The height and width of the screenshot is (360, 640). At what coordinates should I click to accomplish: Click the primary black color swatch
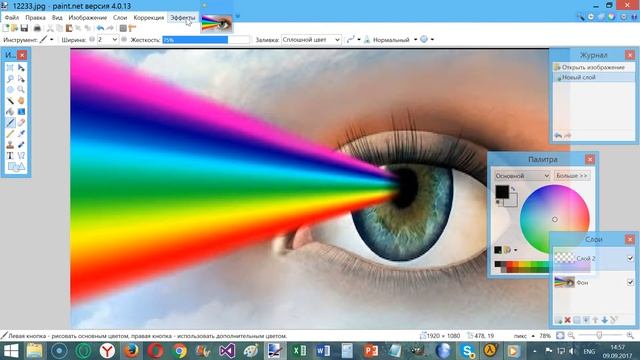pos(502,192)
